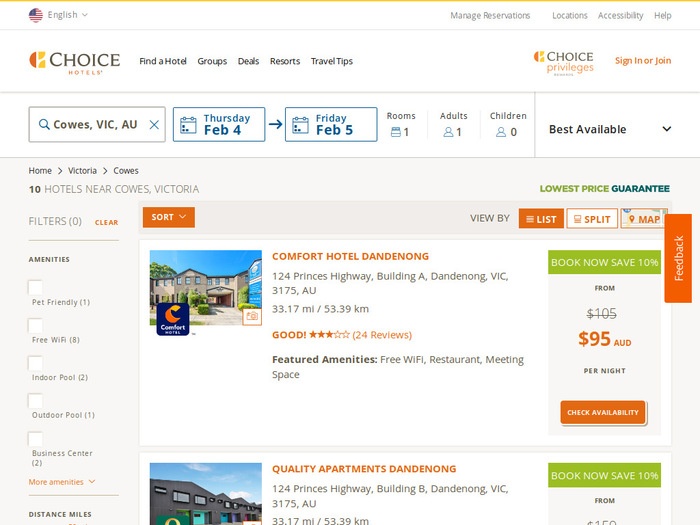Click the Cowes breadcrumb
Viewport: 700px width, 525px height.
[126, 171]
